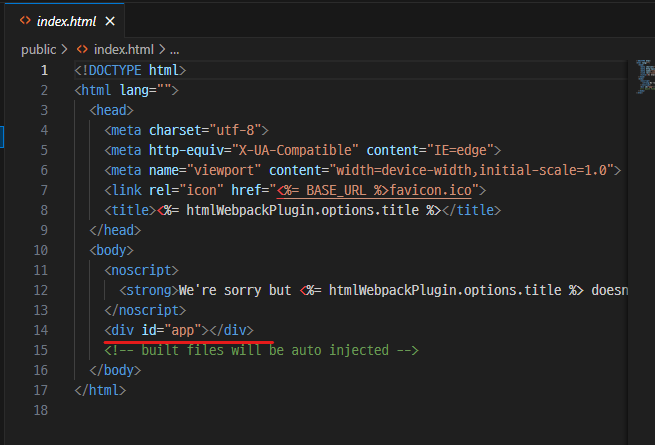Click the viewport meta name value
This screenshot has width=655, height=445.
(223, 170)
